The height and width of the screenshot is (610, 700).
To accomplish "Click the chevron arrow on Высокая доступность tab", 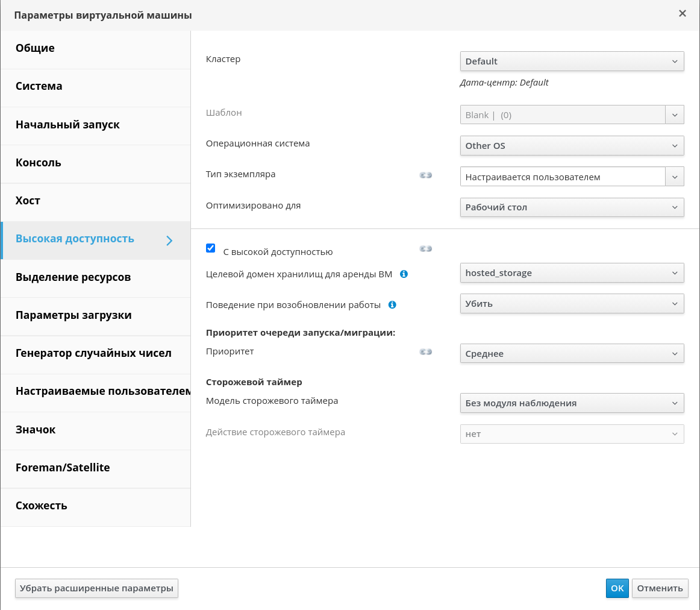I will coord(169,241).
